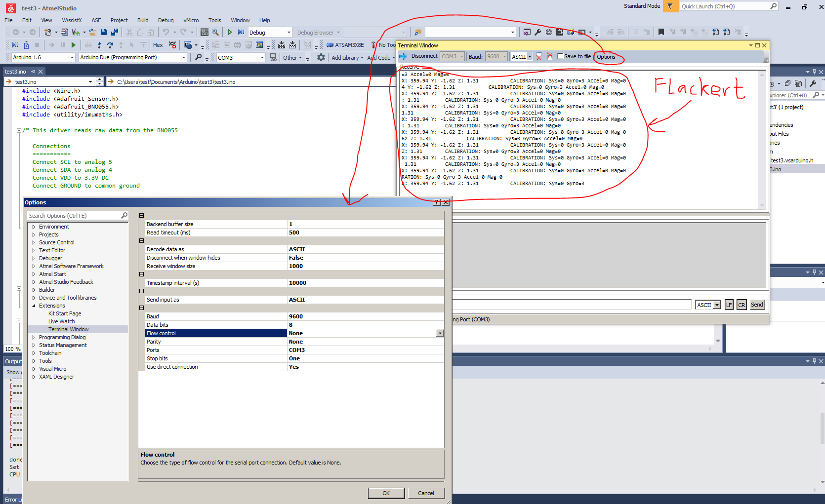This screenshot has height=504, width=825.
Task: Select the test3.ino editor tab
Action: 15,72
